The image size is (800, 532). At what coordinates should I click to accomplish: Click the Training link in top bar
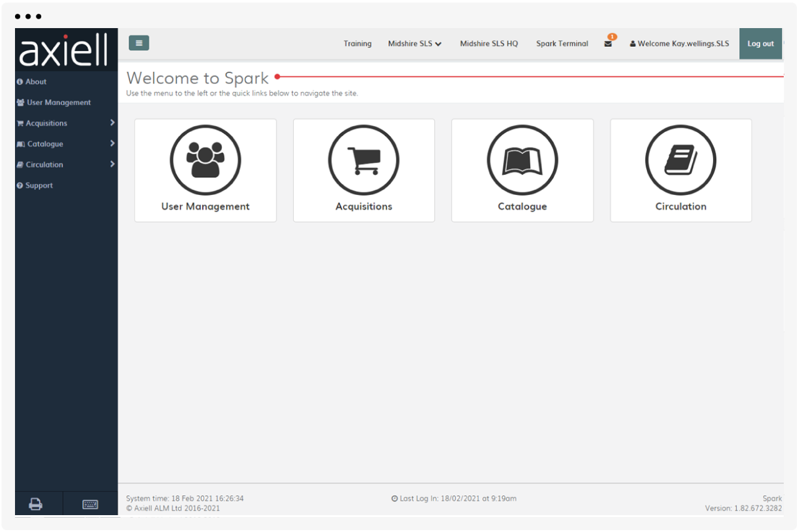tap(357, 44)
